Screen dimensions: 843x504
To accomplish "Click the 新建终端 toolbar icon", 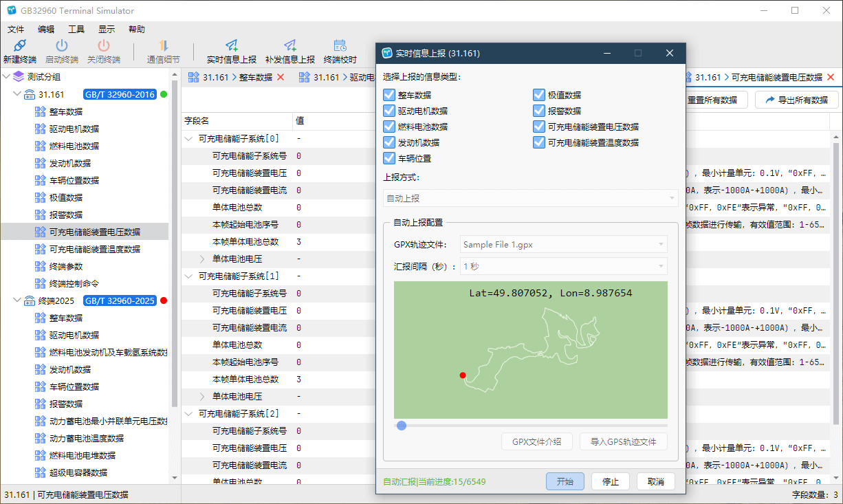I will click(x=20, y=46).
